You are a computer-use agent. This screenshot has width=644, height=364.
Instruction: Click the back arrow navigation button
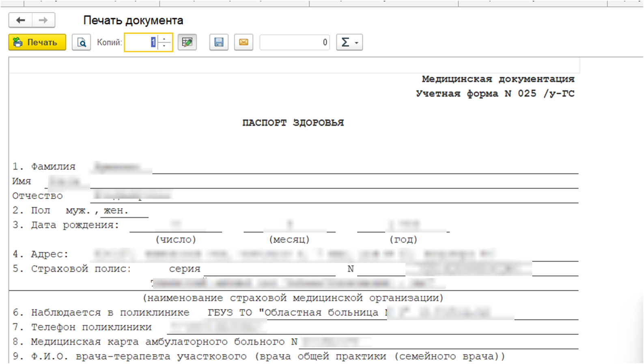coord(20,20)
